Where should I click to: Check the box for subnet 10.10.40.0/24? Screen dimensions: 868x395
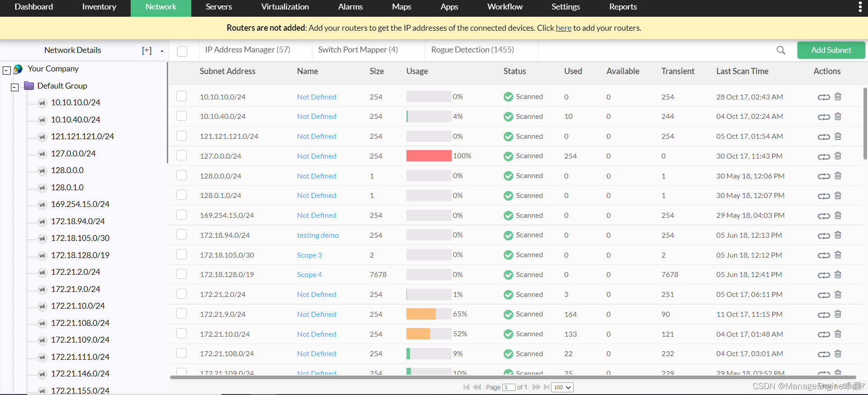[x=181, y=116]
